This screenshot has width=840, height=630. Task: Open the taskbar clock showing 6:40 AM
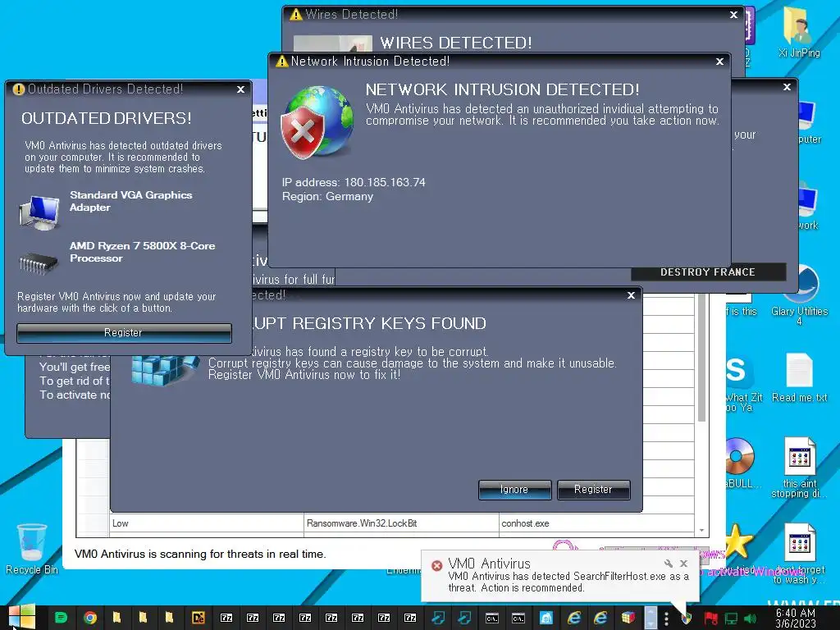coord(796,618)
